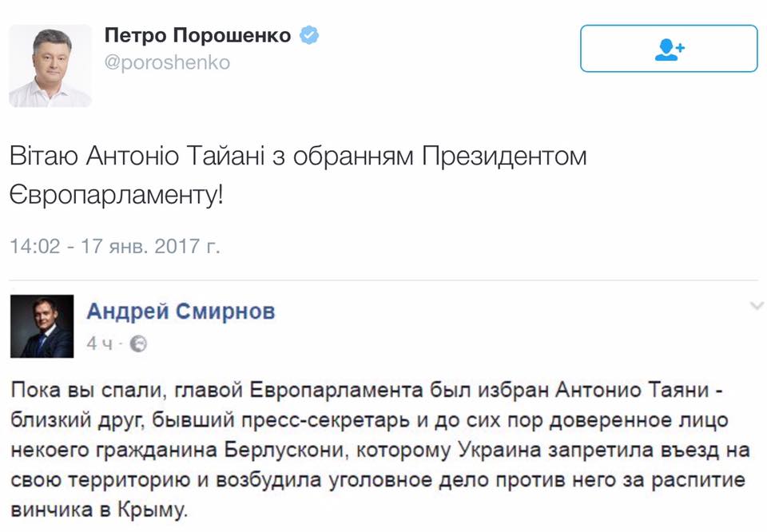
Task: Open Петро Порошенко's profile photo
Action: pyautogui.click(x=50, y=66)
